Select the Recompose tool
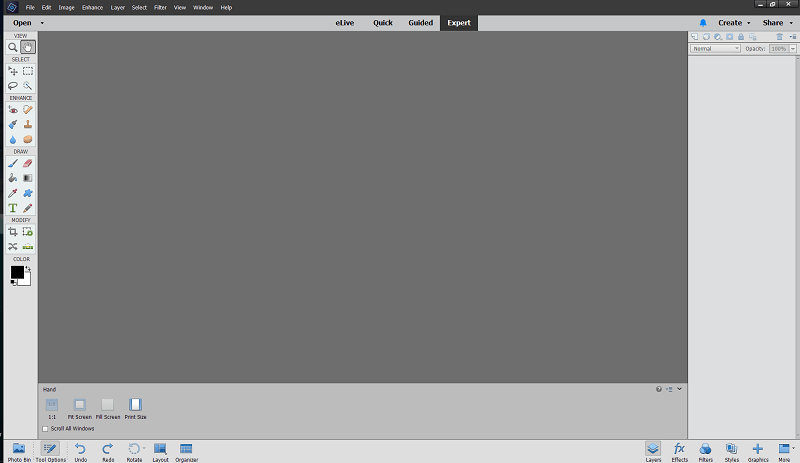Viewport: 800px width, 463px height. pos(28,232)
